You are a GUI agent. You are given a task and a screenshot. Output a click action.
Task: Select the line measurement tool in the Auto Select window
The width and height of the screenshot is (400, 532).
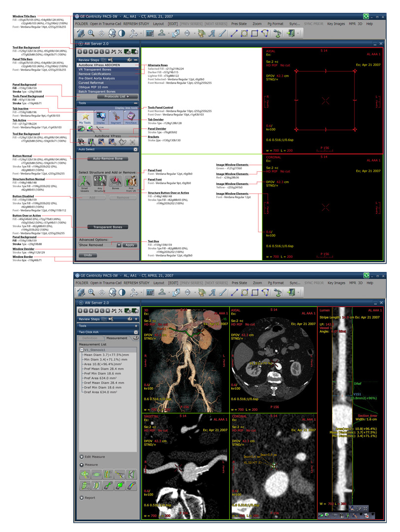pos(234,33)
